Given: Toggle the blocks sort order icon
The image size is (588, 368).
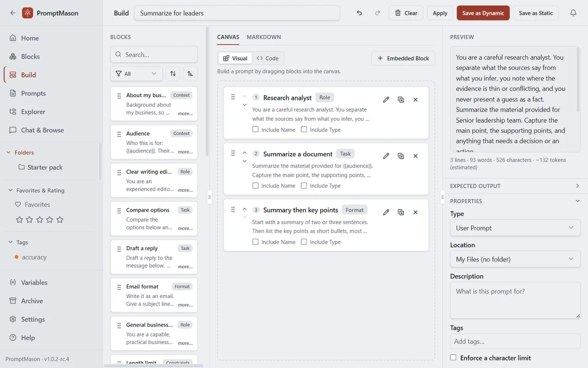Looking at the screenshot, I should tap(173, 74).
